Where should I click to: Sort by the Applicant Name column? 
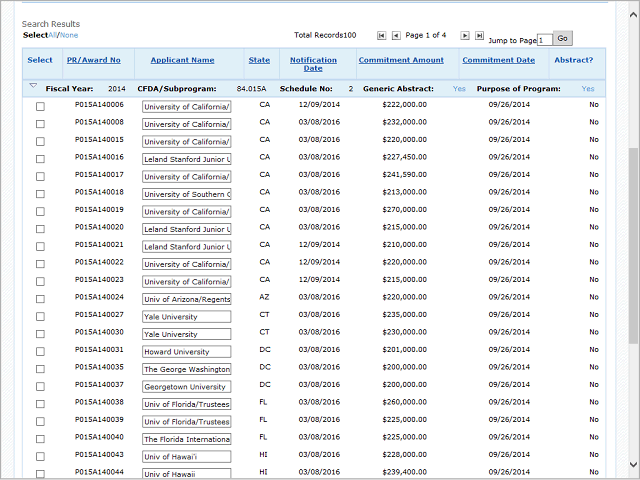coord(182,60)
